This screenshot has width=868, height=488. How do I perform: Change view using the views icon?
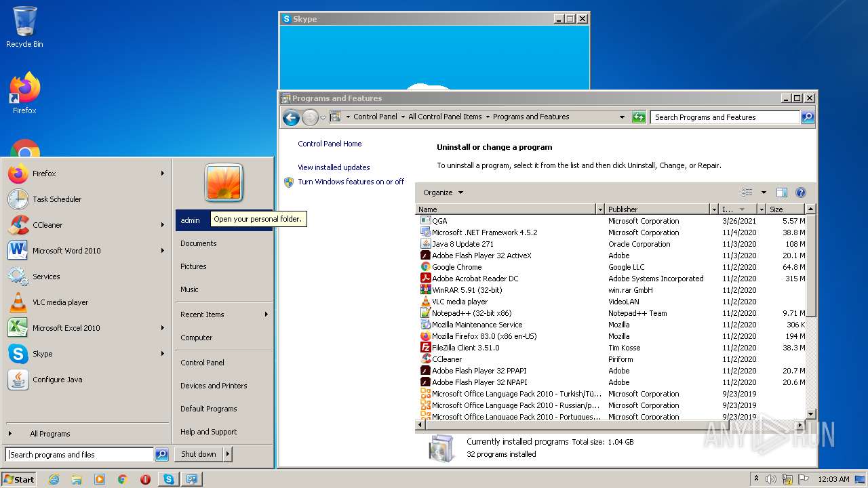click(x=747, y=192)
